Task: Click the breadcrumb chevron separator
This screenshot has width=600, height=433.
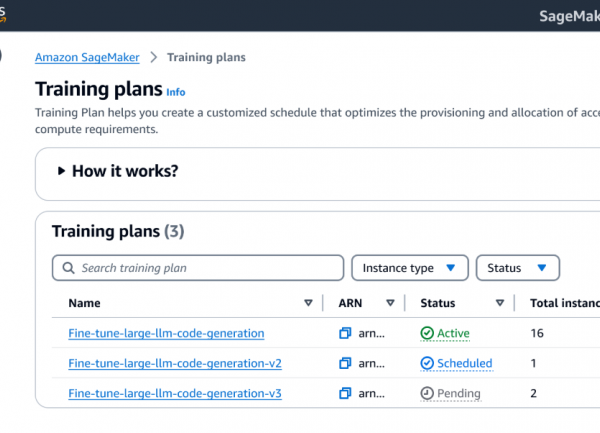Action: [153, 57]
